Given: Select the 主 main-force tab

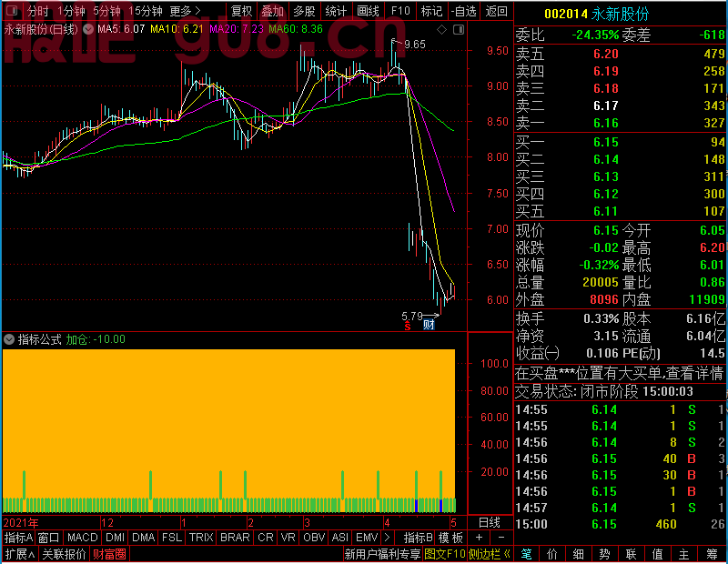Looking at the screenshot, I should tap(684, 554).
